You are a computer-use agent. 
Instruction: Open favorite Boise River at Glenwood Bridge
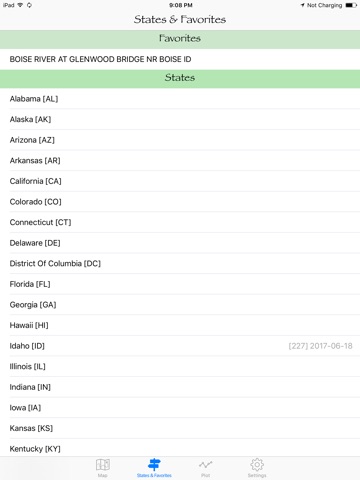click(180, 59)
